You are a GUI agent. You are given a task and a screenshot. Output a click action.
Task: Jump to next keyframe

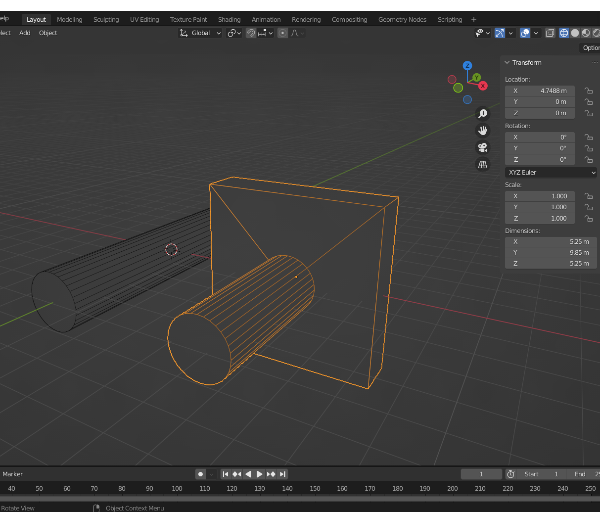[271, 474]
